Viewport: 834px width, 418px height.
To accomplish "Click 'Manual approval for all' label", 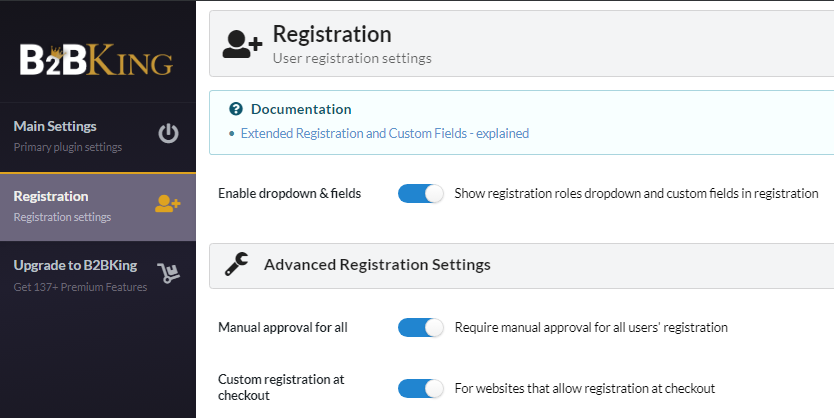I will coord(283,328).
